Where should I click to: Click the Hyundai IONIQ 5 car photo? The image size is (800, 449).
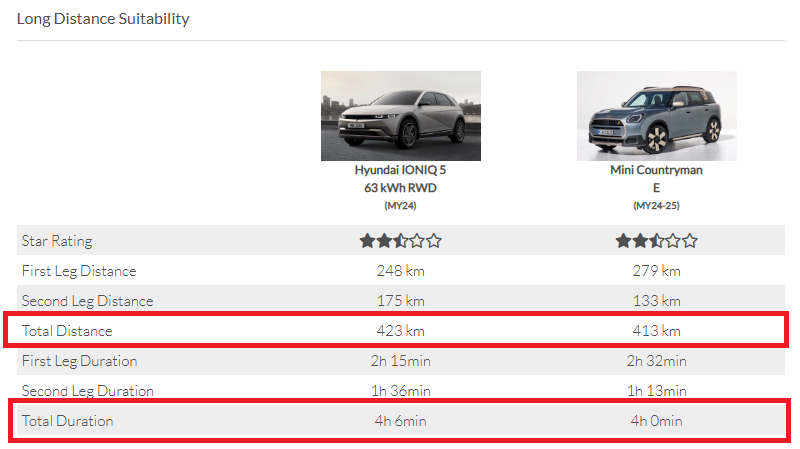point(400,116)
